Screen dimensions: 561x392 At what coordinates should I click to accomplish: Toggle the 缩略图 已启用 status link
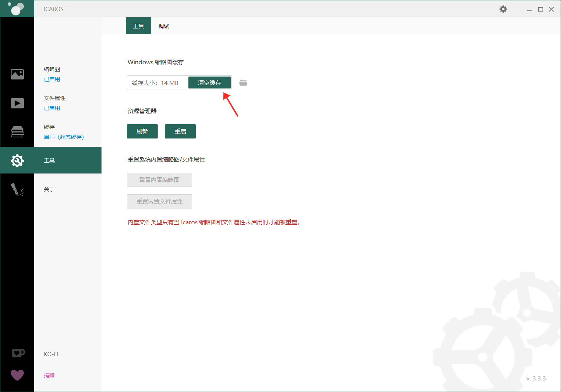tap(52, 79)
